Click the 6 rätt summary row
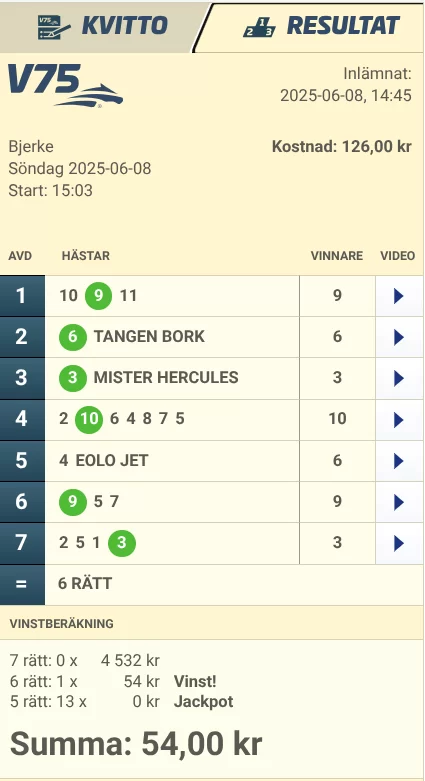 point(211,584)
